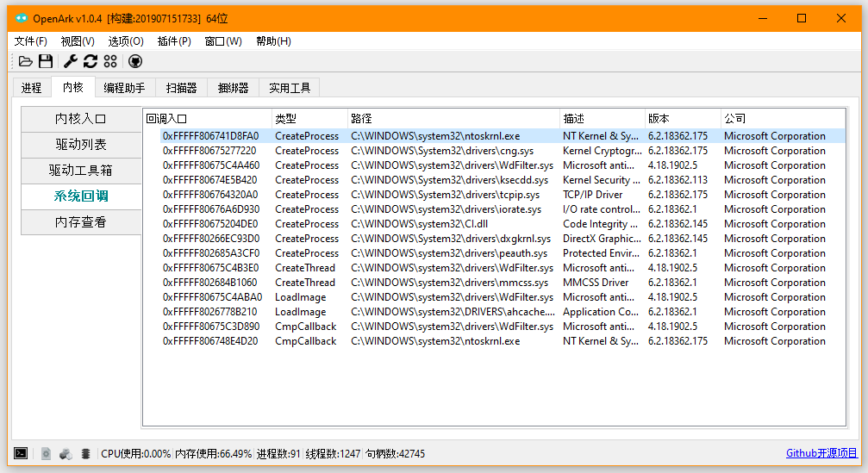
Task: Select the 驱动列表 side button
Action: [81, 145]
